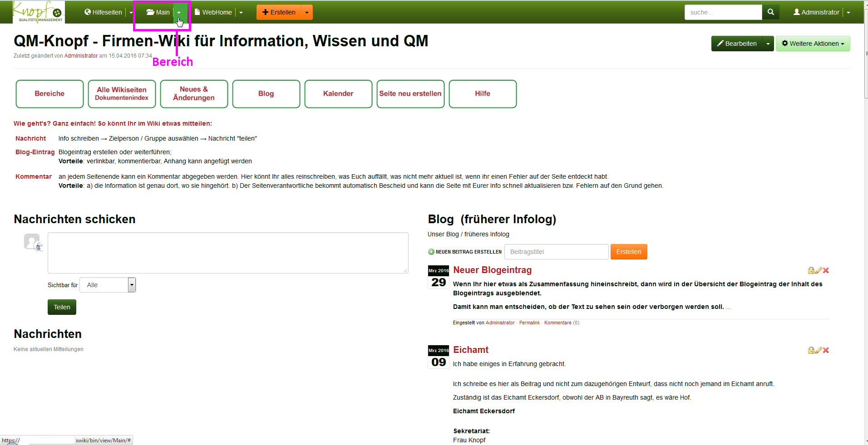Click the user avatar beside message box
This screenshot has height=445, width=868.
click(33, 242)
